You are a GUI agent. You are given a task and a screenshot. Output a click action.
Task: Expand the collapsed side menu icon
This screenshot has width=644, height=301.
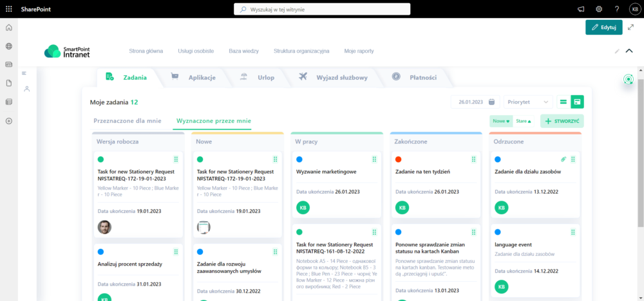click(x=24, y=73)
